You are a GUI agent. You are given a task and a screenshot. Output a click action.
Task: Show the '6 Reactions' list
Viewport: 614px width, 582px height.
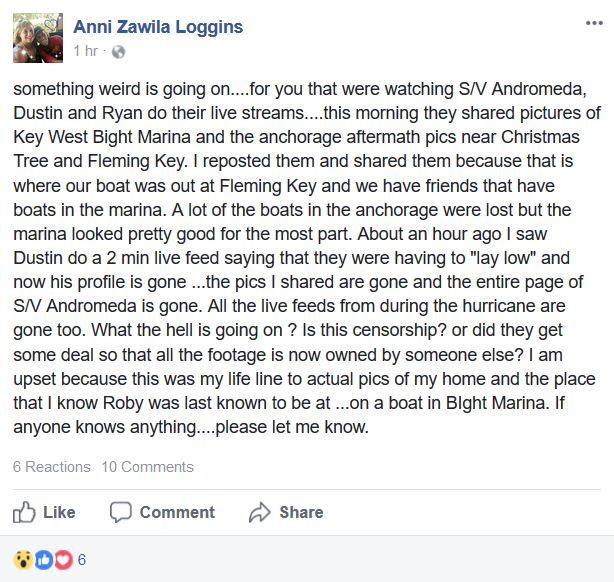(x=52, y=467)
